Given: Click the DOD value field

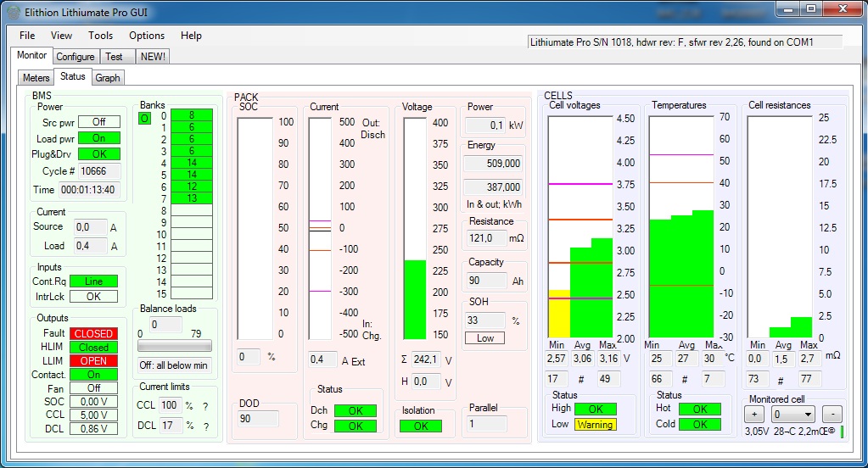Looking at the screenshot, I should point(257,418).
